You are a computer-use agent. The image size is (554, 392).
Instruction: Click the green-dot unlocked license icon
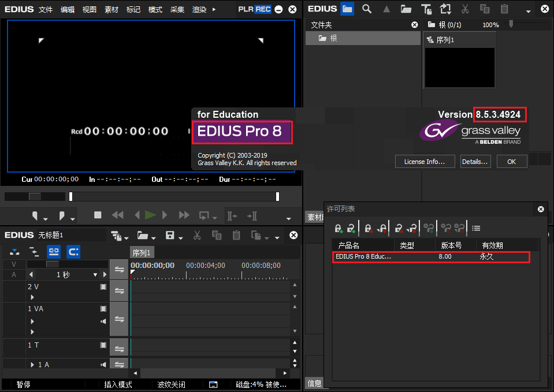point(351,228)
